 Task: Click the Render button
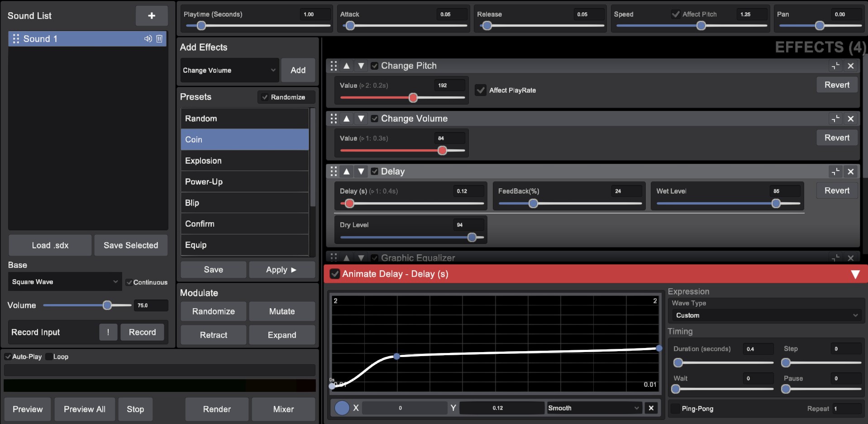coord(217,409)
